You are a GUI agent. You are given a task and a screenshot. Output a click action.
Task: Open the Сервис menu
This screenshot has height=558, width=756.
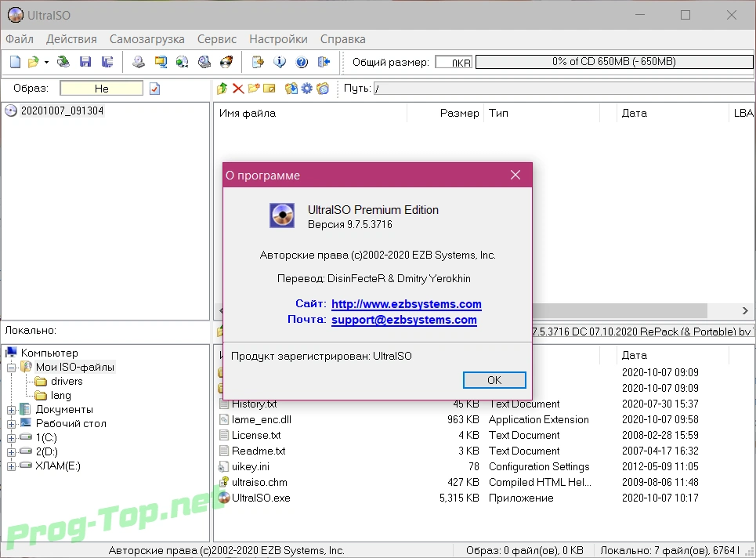[x=217, y=39]
